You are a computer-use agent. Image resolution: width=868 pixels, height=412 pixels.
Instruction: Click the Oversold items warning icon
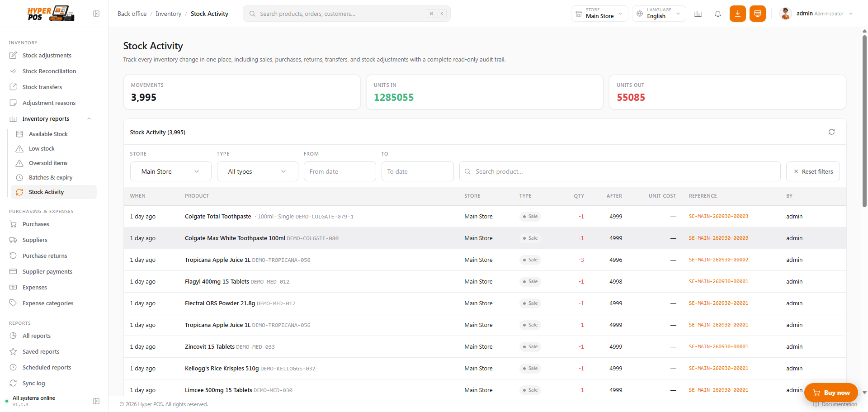pyautogui.click(x=19, y=163)
